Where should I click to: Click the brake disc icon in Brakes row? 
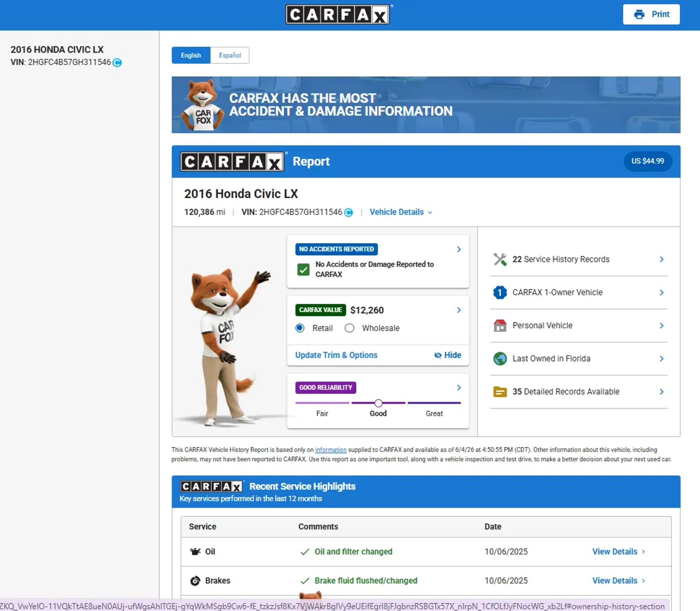(195, 581)
